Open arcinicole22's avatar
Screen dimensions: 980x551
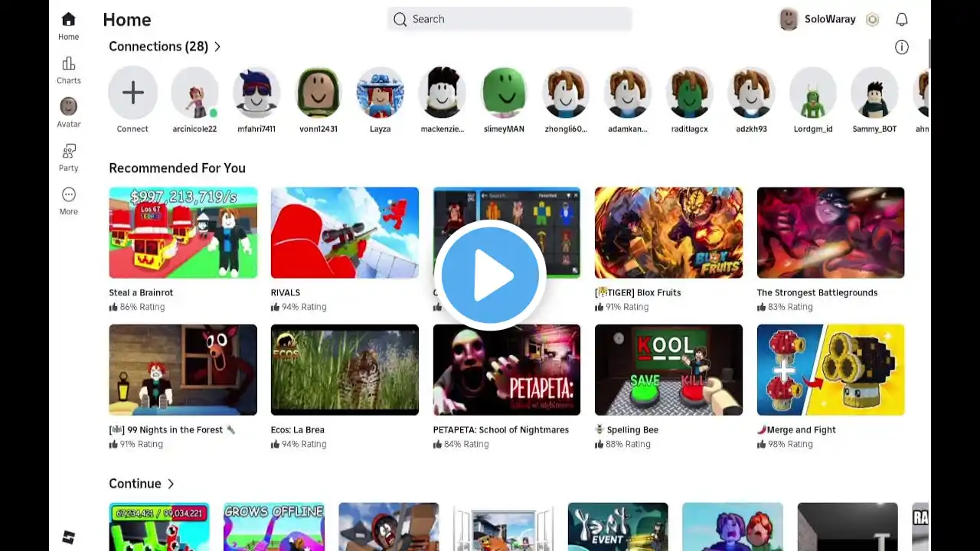click(194, 93)
